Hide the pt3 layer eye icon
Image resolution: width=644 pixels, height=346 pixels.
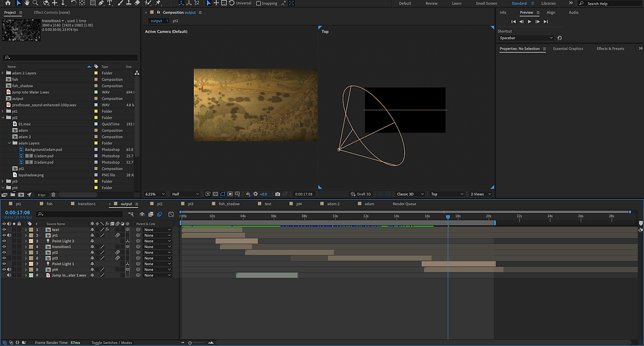[x=4, y=258]
